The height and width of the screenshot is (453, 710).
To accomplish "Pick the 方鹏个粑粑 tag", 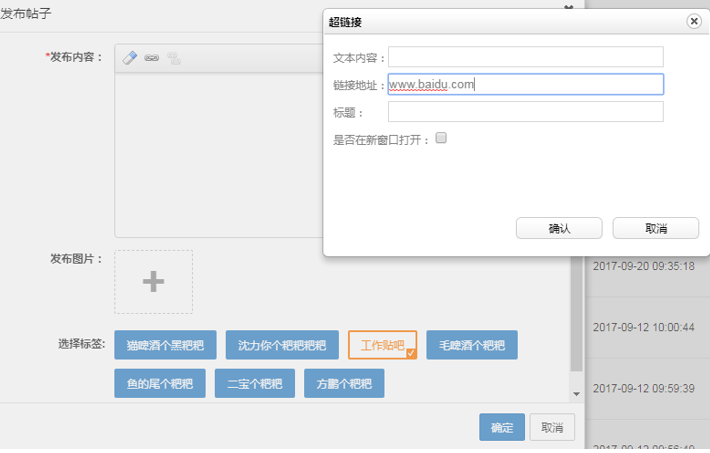I will (x=344, y=383).
